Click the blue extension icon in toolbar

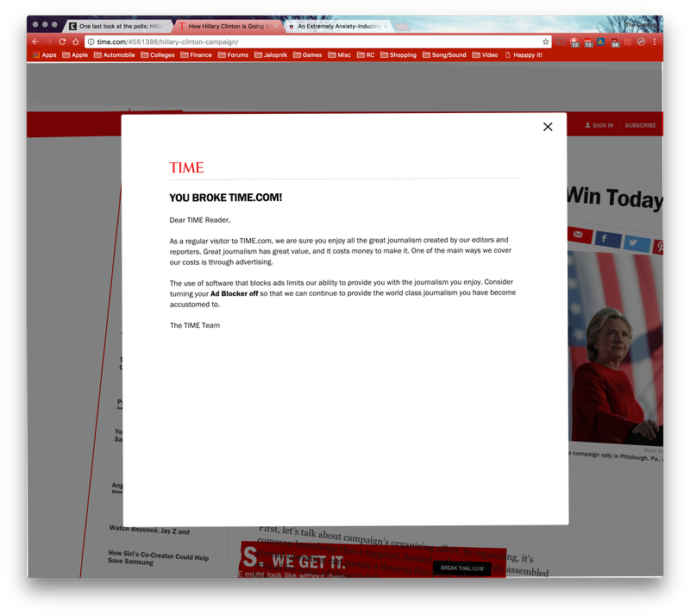601,41
